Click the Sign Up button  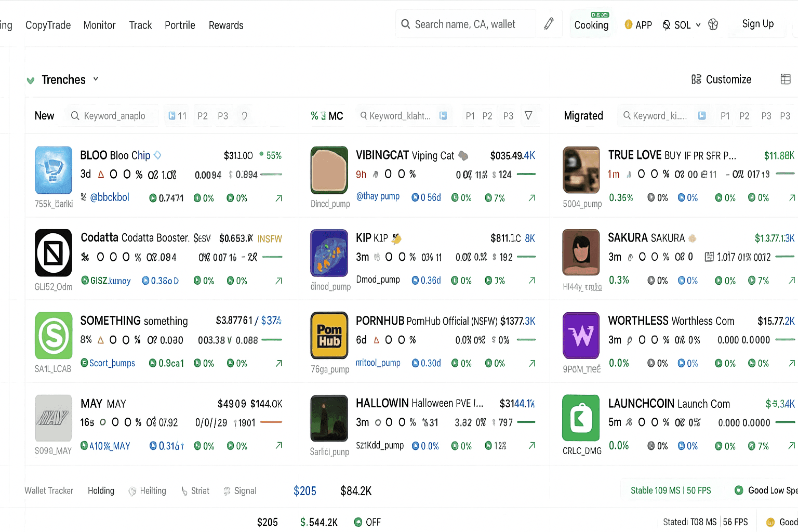(x=757, y=24)
